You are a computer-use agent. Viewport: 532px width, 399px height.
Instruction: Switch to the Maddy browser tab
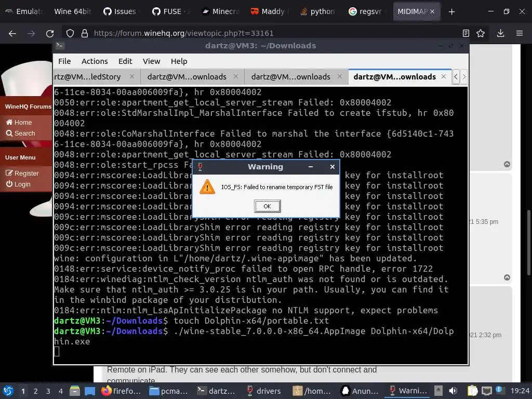[270, 11]
